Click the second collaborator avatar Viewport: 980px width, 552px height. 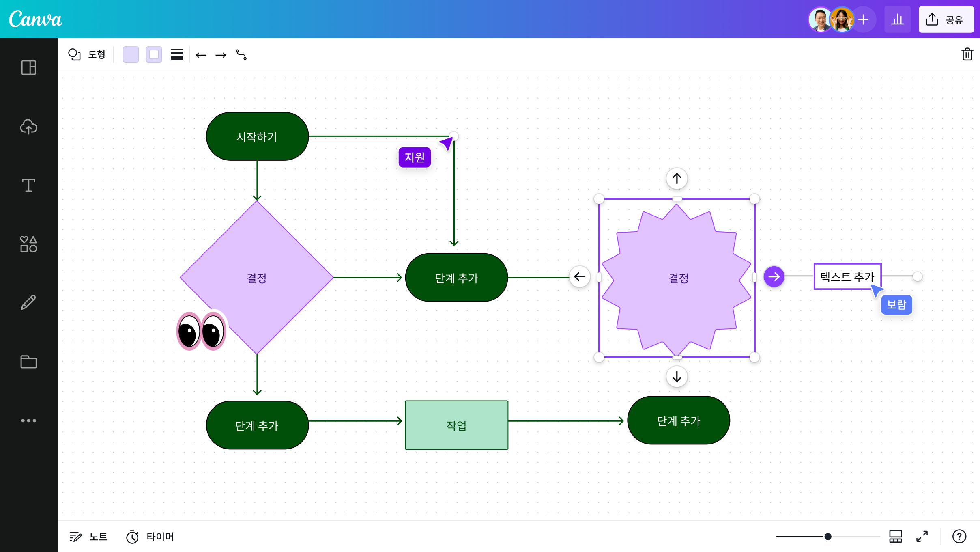[842, 19]
